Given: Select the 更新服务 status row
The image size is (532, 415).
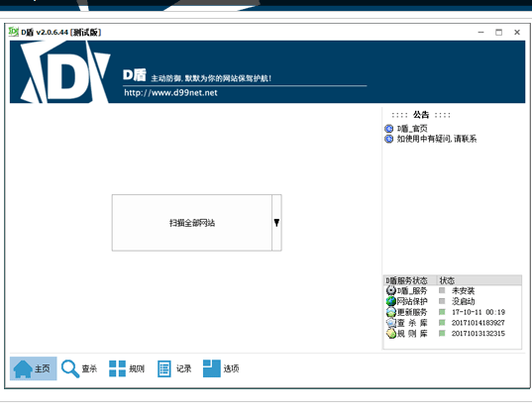Looking at the screenshot, I should [453, 312].
